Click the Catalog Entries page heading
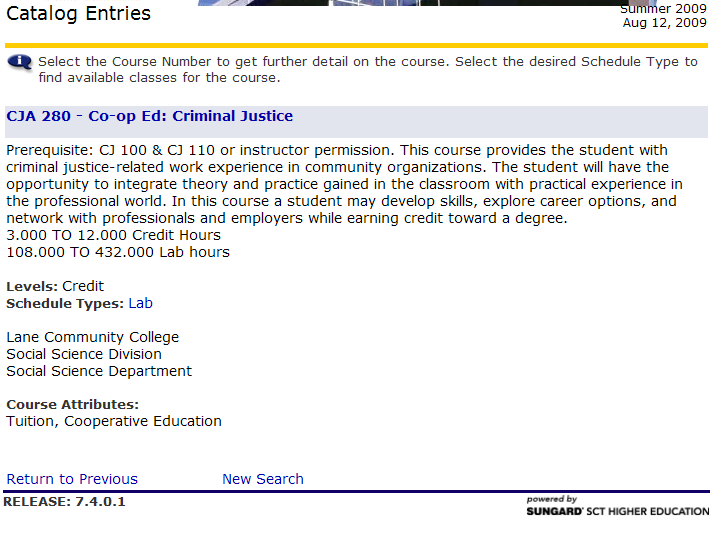The width and height of the screenshot is (723, 534). pos(79,14)
